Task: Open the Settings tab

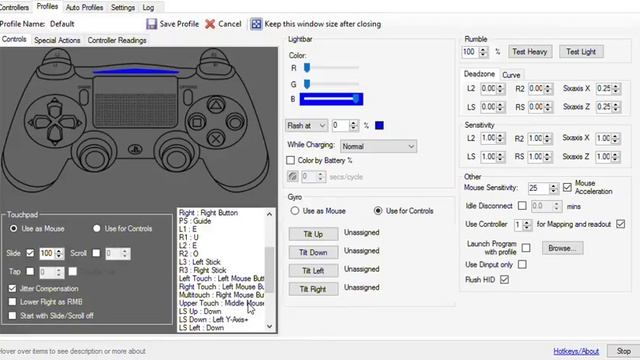Action: pos(123,7)
